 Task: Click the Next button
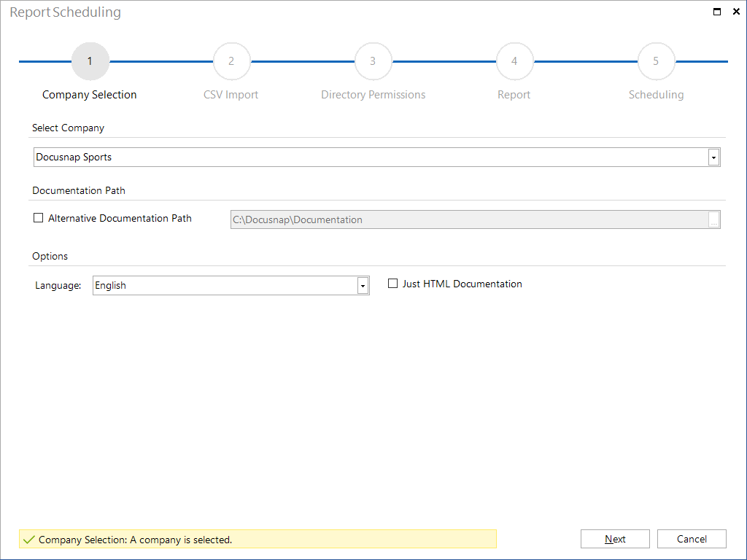tap(615, 539)
